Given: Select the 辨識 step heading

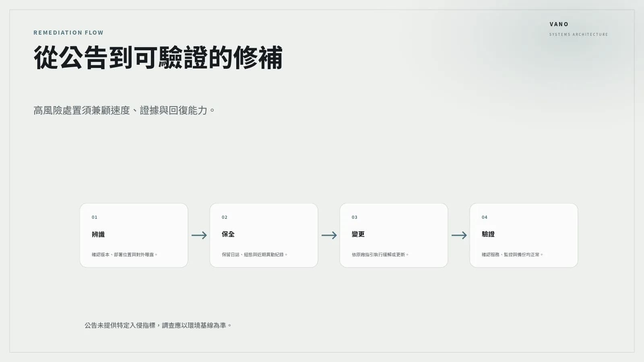Looking at the screenshot, I should 98,234.
